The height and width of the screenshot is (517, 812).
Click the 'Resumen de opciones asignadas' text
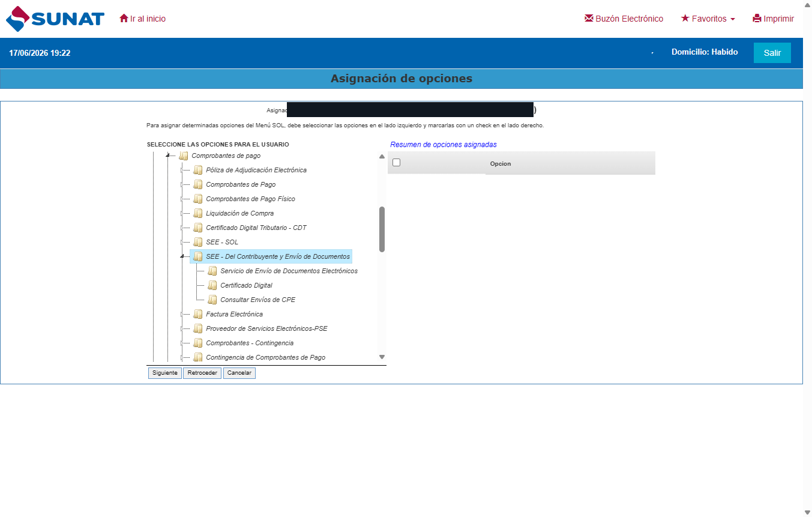pos(444,145)
